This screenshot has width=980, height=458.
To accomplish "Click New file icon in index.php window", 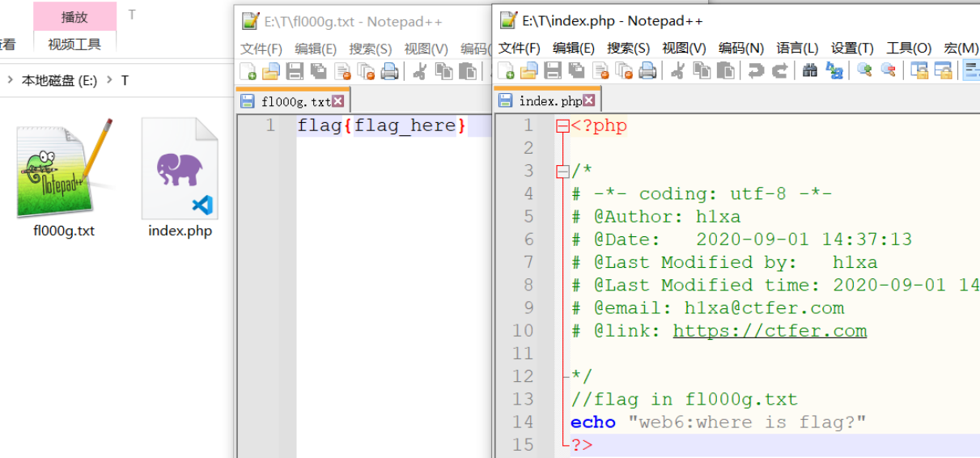I will click(507, 71).
